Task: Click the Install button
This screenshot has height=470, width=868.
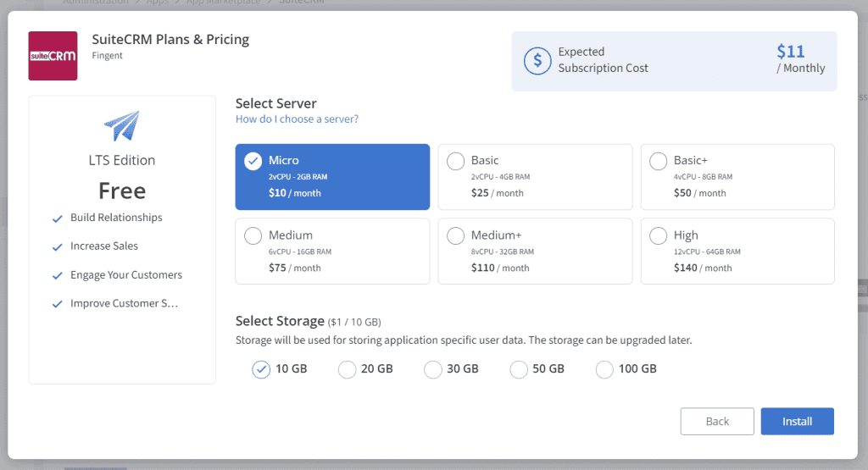Action: (797, 422)
